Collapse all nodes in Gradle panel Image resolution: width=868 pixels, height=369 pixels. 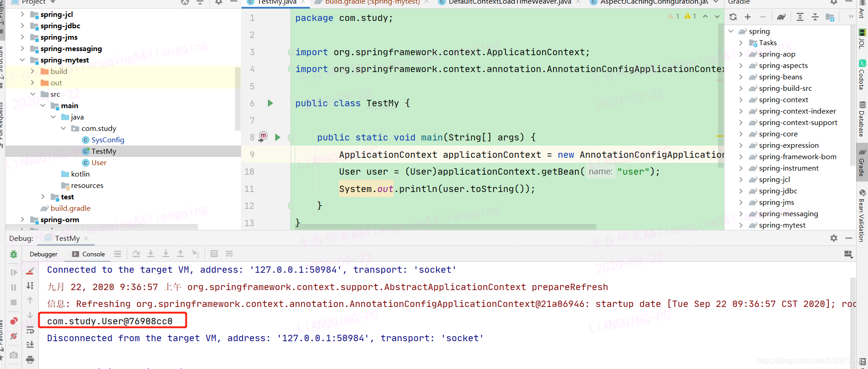pos(815,17)
